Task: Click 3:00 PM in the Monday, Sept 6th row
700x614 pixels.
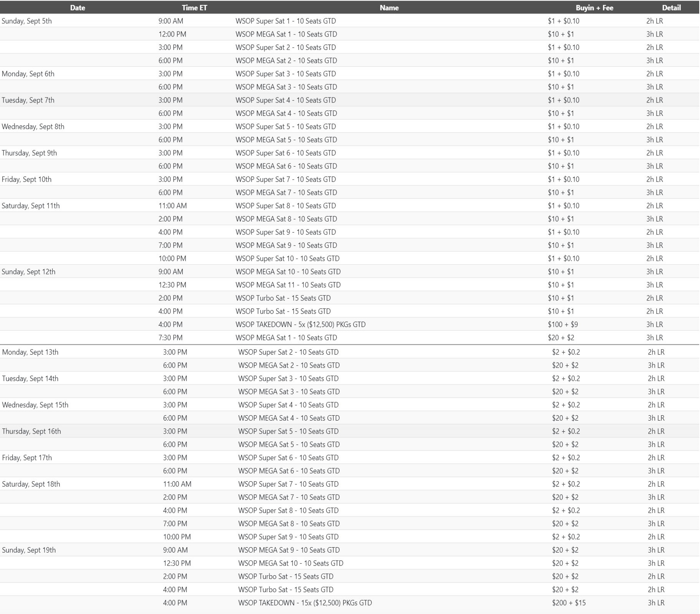Action: [171, 74]
